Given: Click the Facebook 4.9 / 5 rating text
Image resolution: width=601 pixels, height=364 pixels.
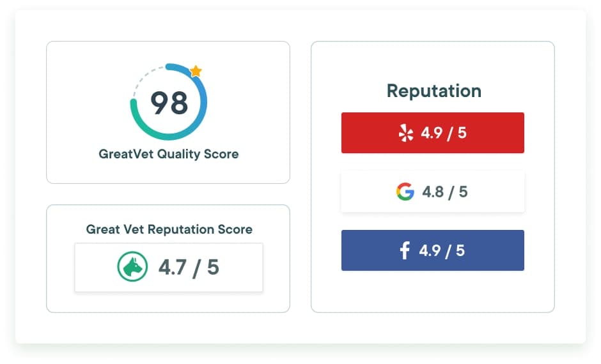Looking at the screenshot, I should (442, 250).
